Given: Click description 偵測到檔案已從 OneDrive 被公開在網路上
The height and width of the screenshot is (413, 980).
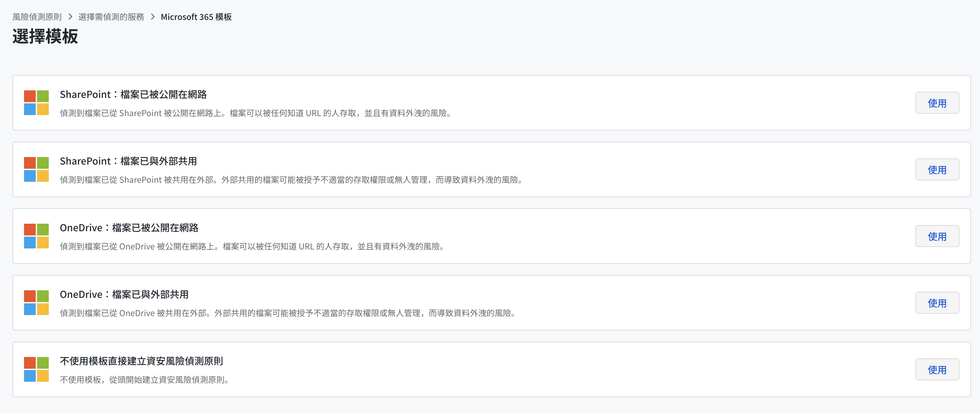Looking at the screenshot, I should [252, 246].
